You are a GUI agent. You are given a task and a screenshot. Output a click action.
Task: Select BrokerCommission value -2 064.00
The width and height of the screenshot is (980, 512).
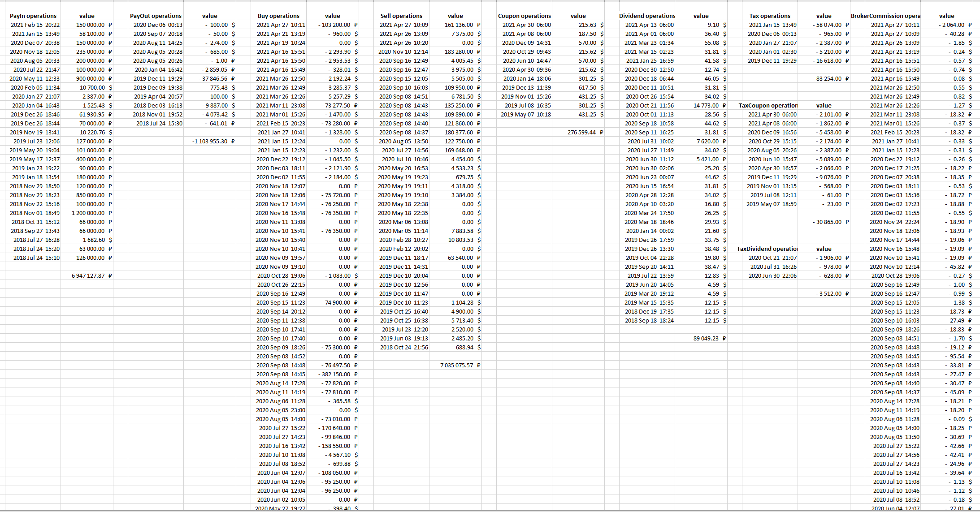[947, 25]
